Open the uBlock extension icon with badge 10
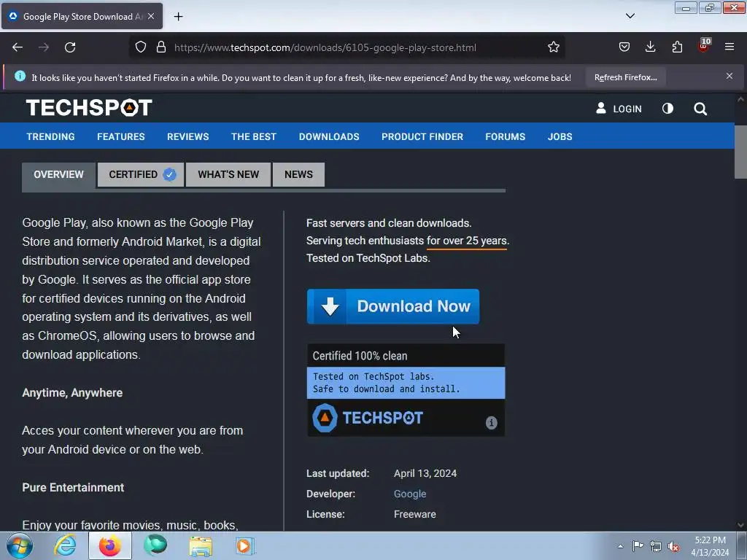 tap(704, 46)
